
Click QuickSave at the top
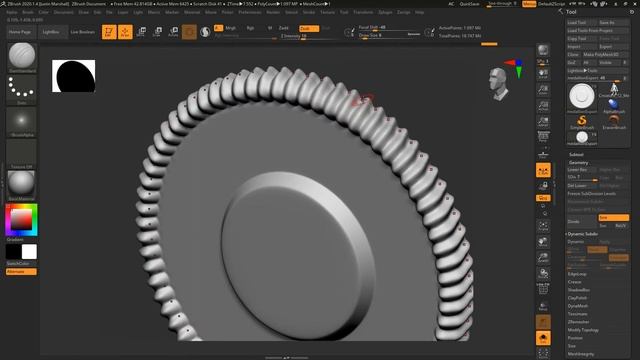tap(469, 4)
